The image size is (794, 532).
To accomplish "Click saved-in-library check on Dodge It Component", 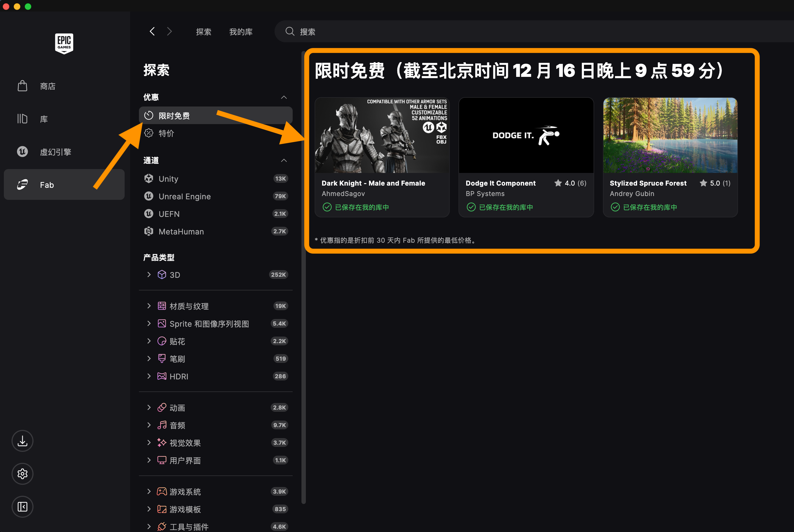I will [x=471, y=207].
